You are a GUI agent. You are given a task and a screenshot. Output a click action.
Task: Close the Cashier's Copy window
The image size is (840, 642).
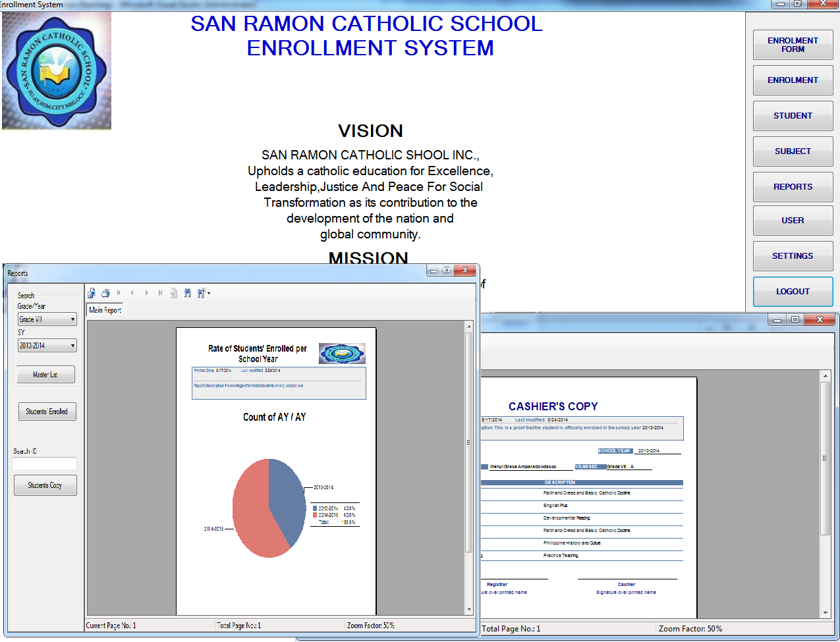[820, 319]
